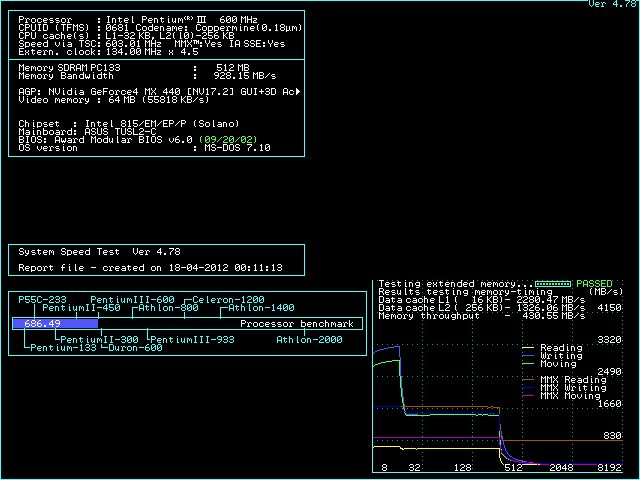Click the '512 MB' memory value
This screenshot has height=480, width=640.
pyautogui.click(x=233, y=68)
